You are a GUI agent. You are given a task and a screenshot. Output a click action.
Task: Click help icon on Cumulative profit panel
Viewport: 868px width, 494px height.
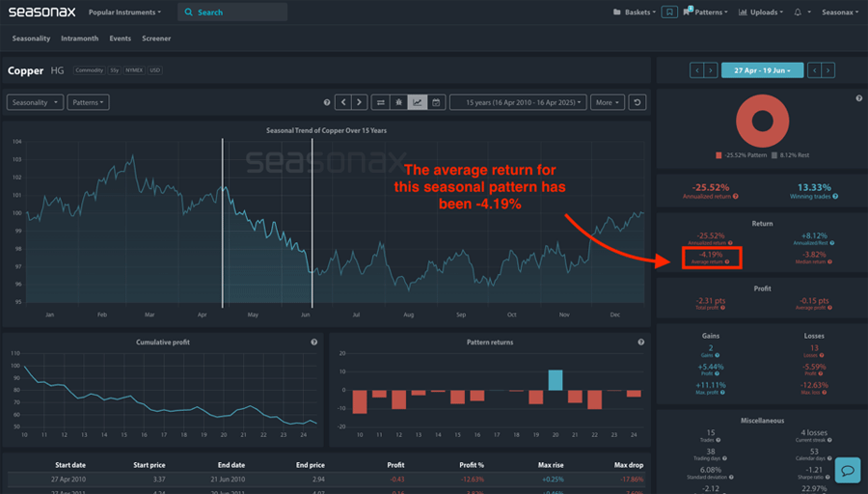pos(314,343)
